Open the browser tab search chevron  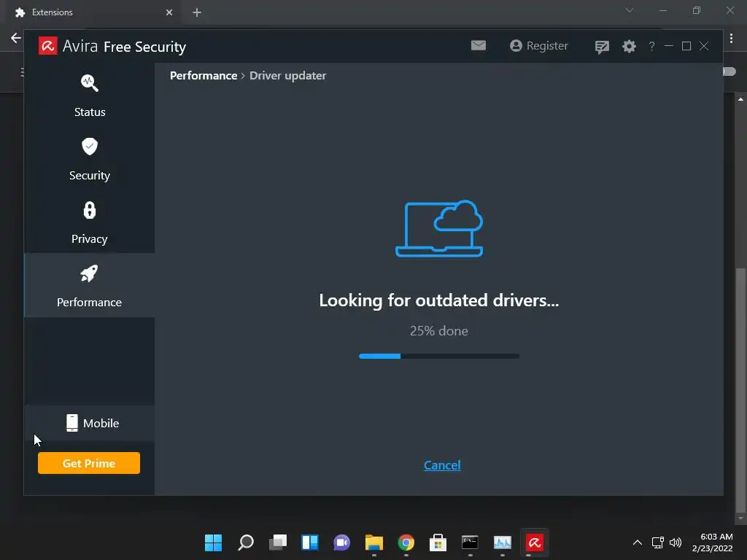[630, 10]
